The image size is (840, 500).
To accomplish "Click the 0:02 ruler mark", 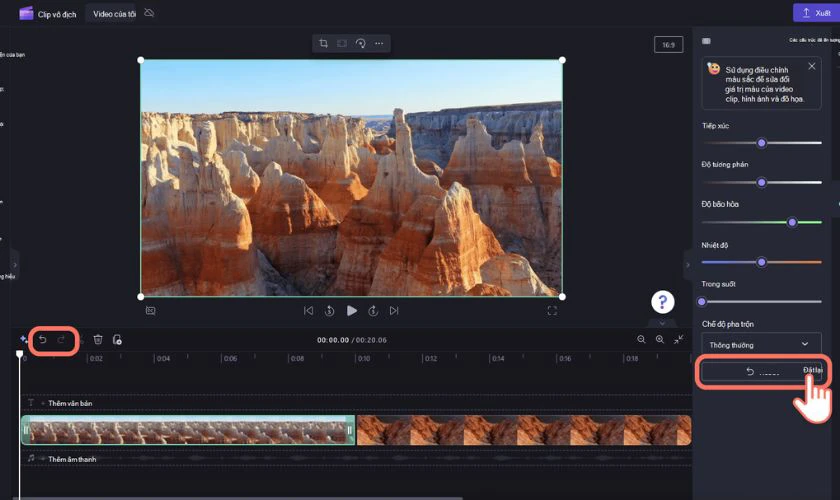I will (x=96, y=359).
